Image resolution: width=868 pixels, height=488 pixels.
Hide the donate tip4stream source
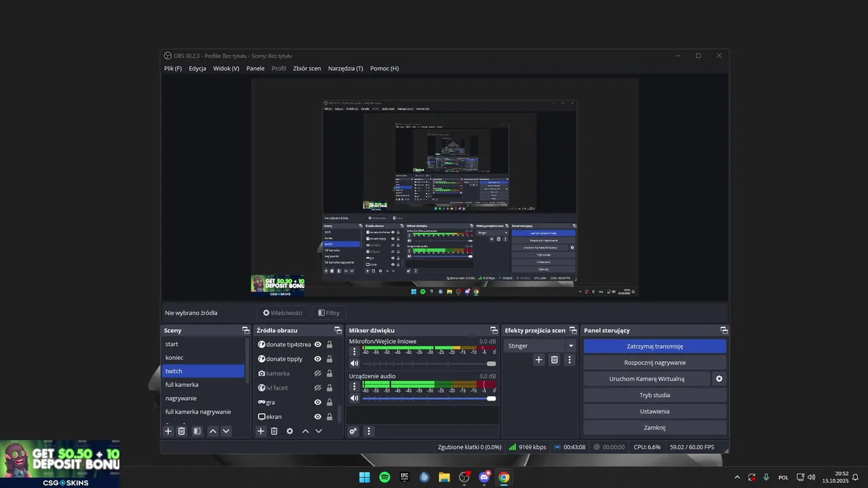pyautogui.click(x=317, y=344)
